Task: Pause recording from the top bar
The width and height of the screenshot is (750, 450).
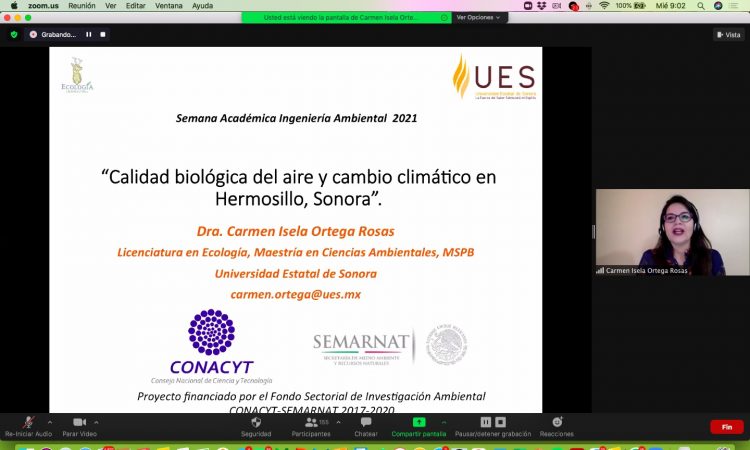Action: pyautogui.click(x=88, y=34)
